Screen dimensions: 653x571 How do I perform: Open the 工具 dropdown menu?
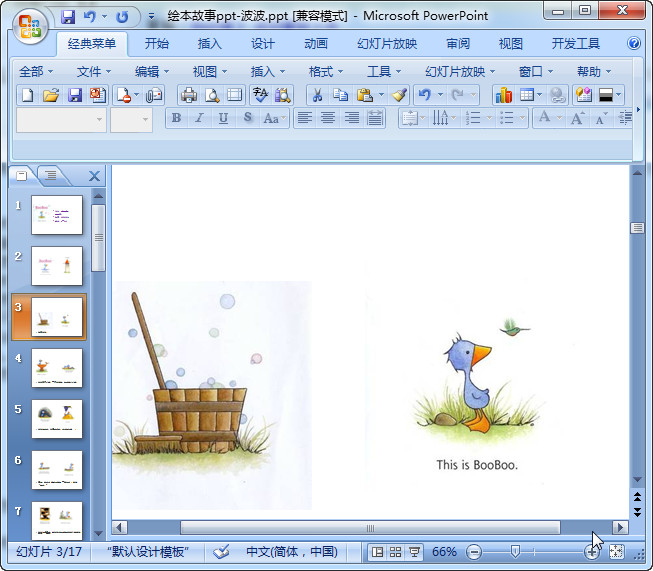[x=384, y=72]
